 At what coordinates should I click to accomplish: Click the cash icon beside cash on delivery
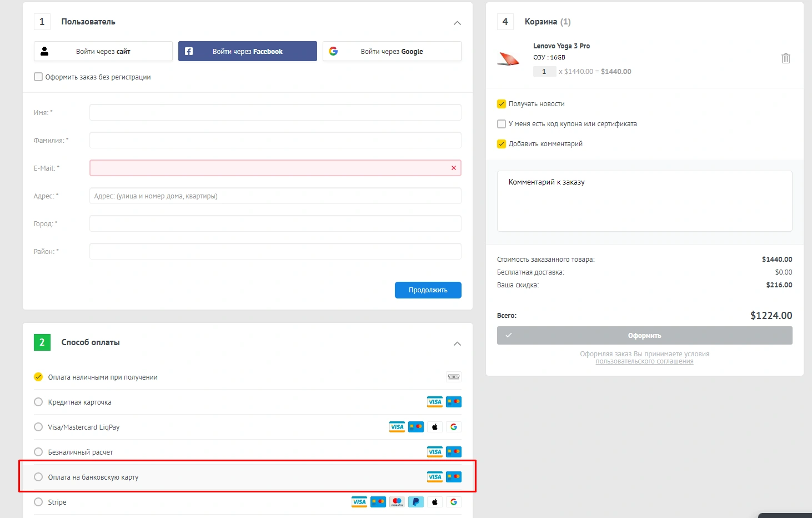[453, 377]
